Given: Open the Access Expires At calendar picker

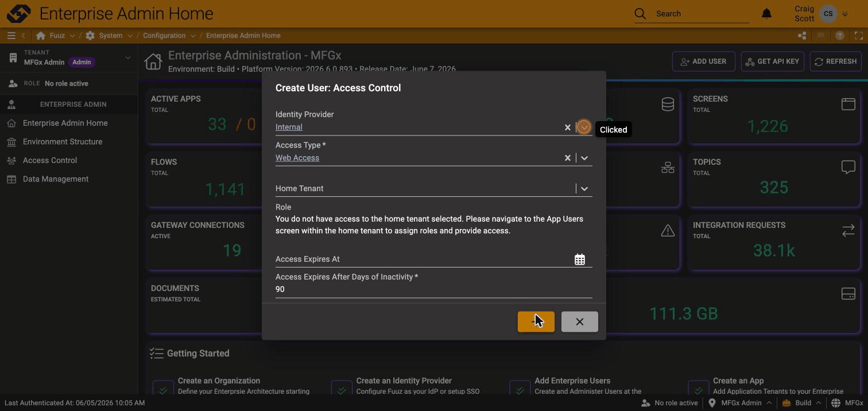Looking at the screenshot, I should [580, 259].
